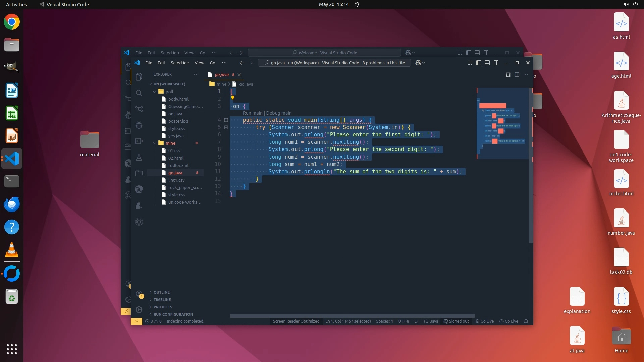
Task: Open the Search view in activity bar
Action: 139,93
